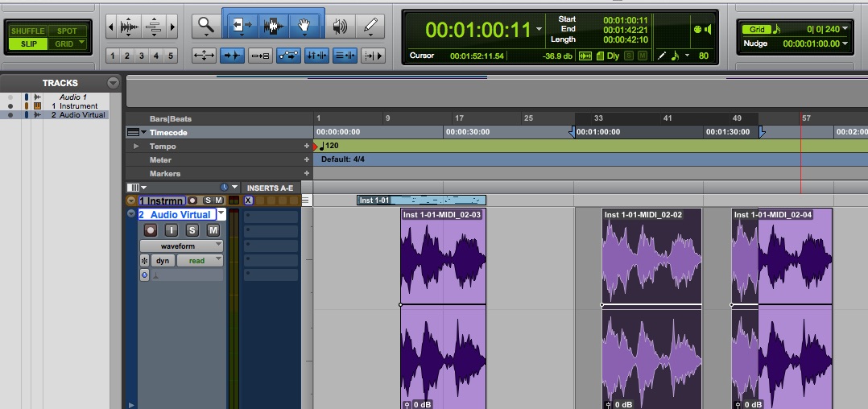
Task: Pick the Pencil tool
Action: [x=371, y=26]
